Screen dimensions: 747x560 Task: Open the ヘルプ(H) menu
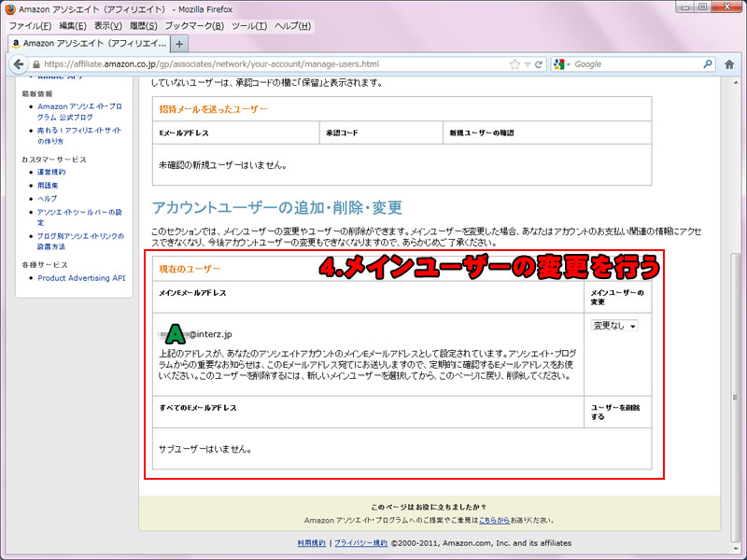coord(293,26)
